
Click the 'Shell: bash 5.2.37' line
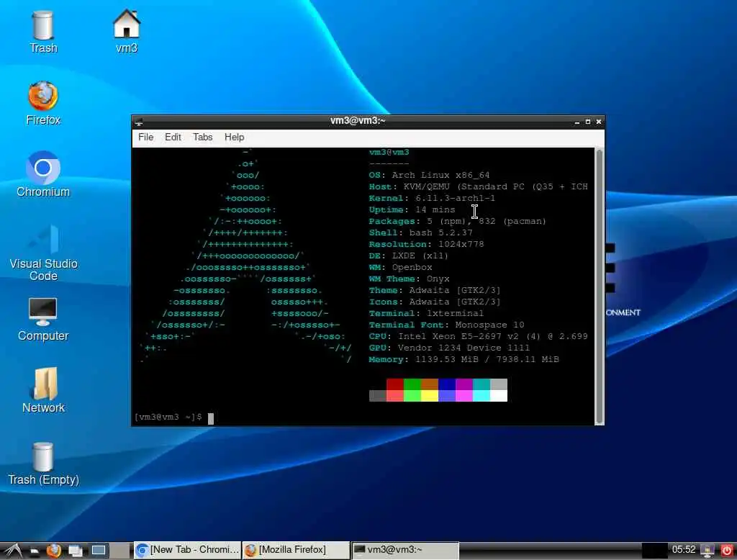point(420,232)
